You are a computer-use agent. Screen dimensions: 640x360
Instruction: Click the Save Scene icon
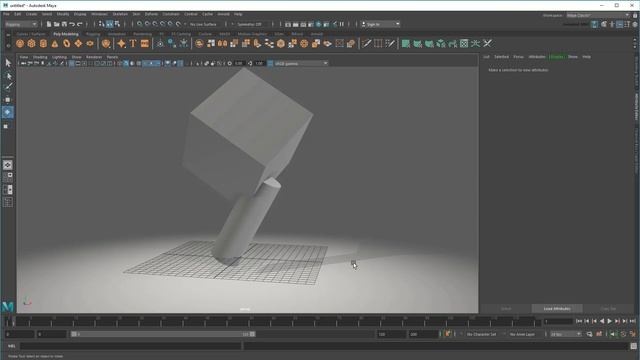[x=64, y=24]
